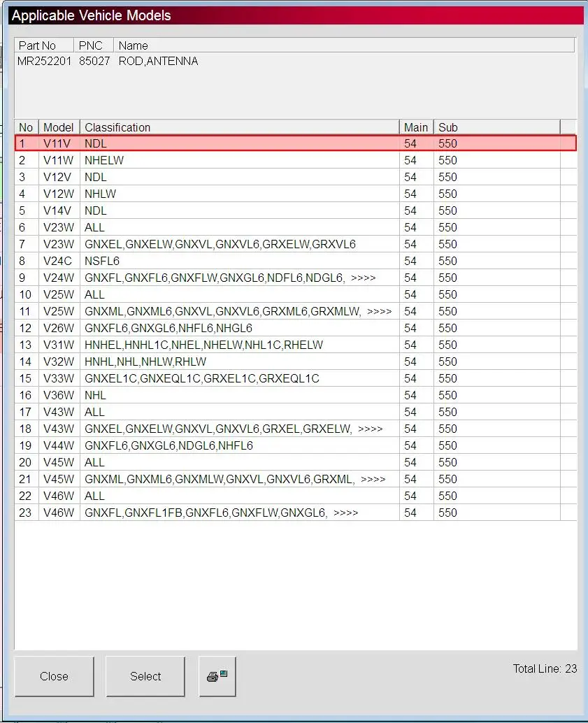Select row 6, V23W classification ALL

tap(296, 227)
